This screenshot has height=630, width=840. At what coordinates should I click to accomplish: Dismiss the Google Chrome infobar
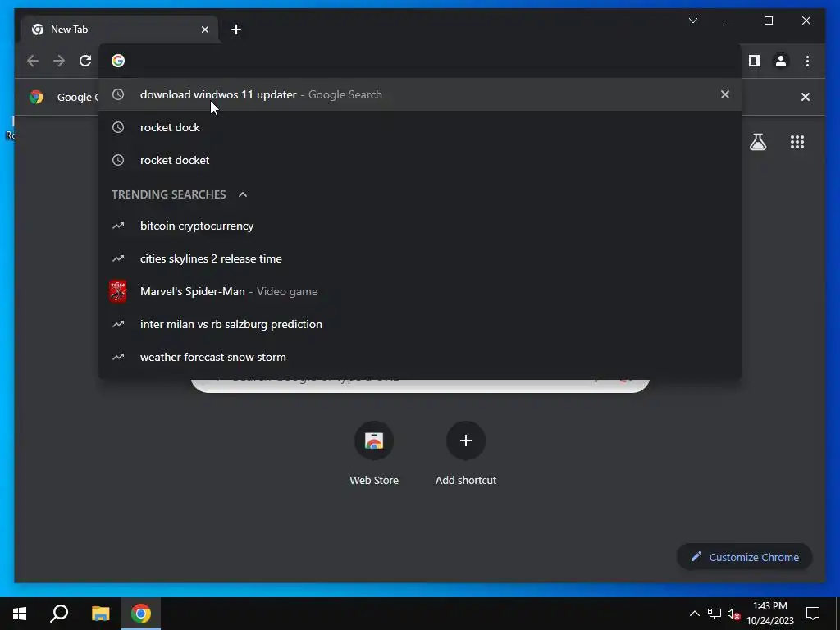[x=806, y=97]
